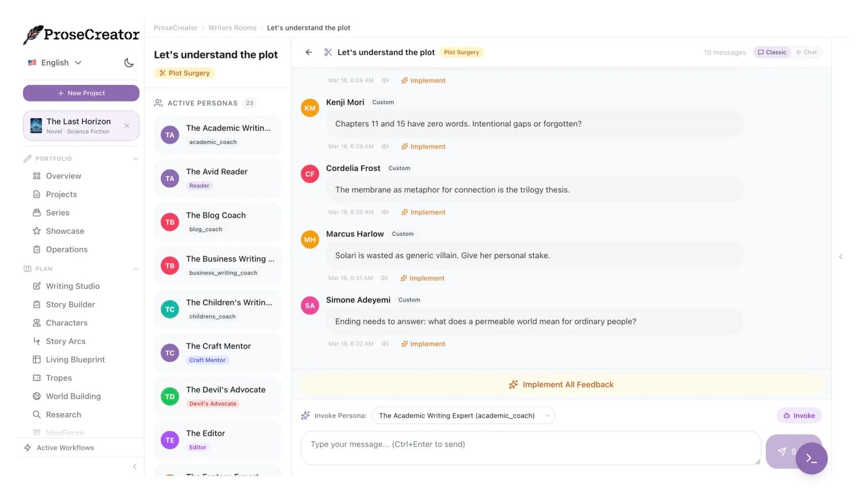Implement Simone Adeyemi's feedback
The width and height of the screenshot is (868, 494).
point(423,344)
